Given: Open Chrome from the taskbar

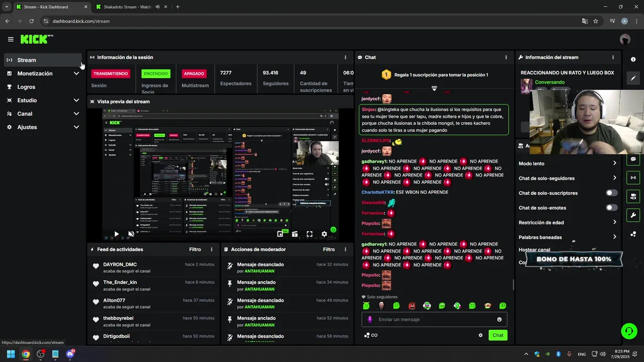Looking at the screenshot, I should click(x=26, y=354).
